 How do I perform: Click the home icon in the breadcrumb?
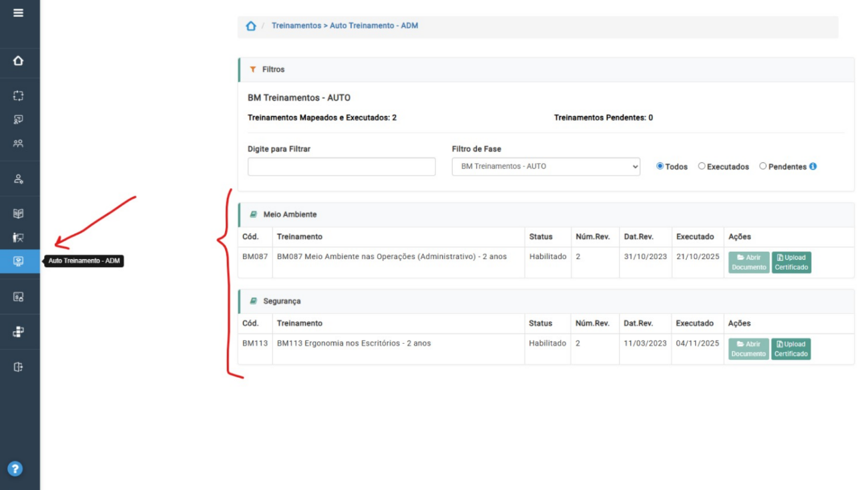coord(251,26)
